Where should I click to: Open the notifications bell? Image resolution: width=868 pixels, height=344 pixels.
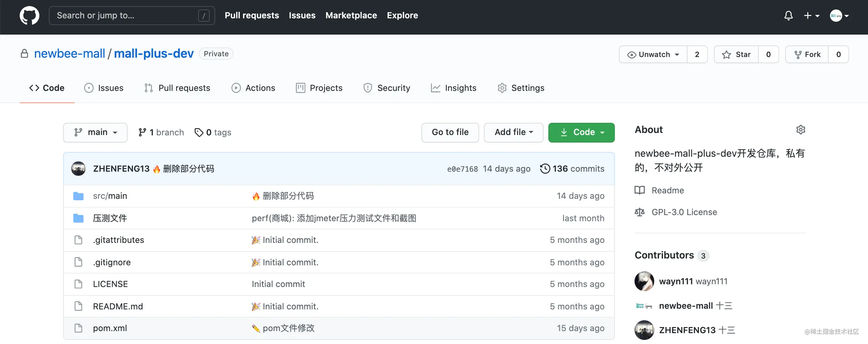pos(789,16)
